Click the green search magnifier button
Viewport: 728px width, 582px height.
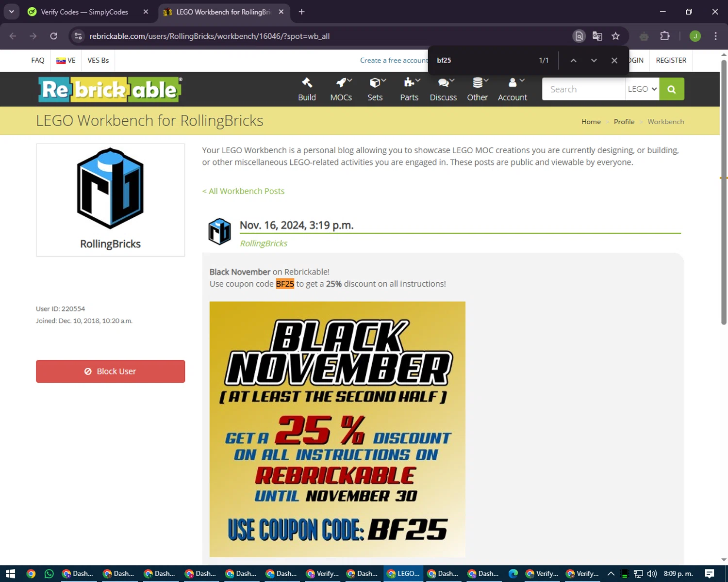[672, 89]
